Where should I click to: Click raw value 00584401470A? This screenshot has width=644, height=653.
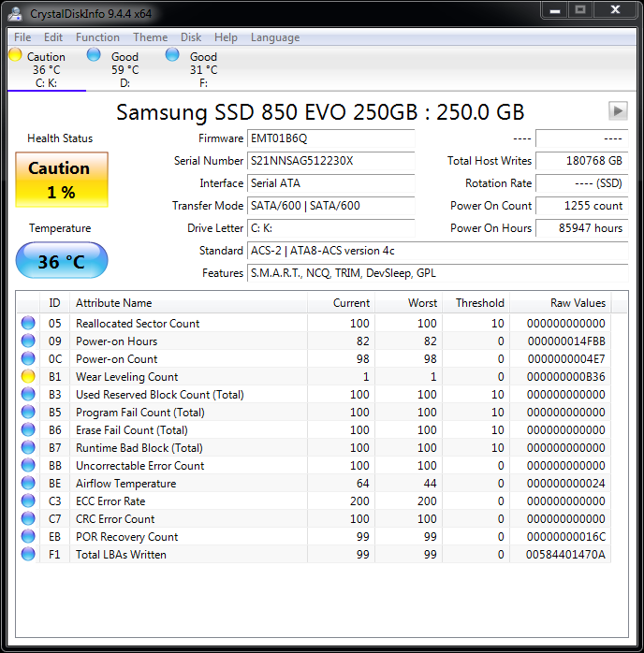[x=565, y=554]
